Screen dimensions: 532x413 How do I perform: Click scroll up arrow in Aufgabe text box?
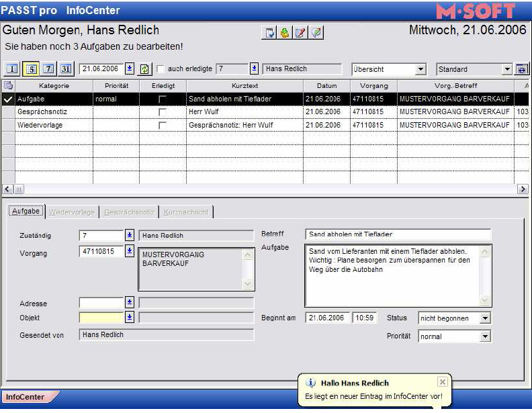(484, 252)
